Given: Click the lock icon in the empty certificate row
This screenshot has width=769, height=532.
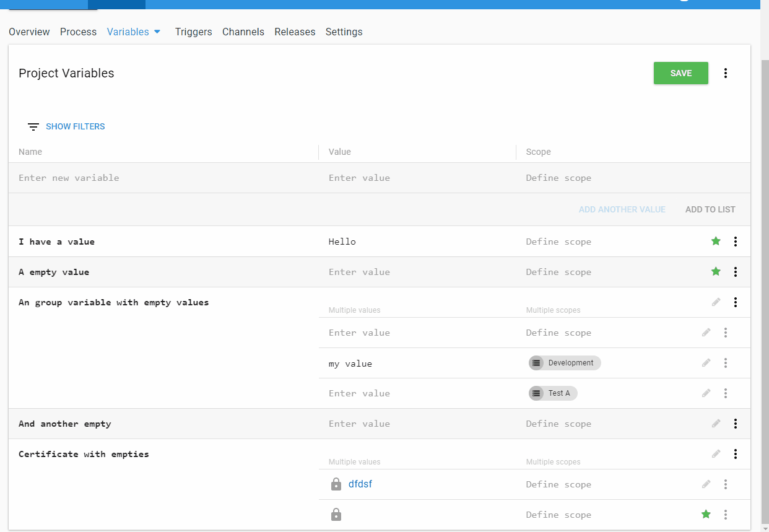Looking at the screenshot, I should coord(336,515).
